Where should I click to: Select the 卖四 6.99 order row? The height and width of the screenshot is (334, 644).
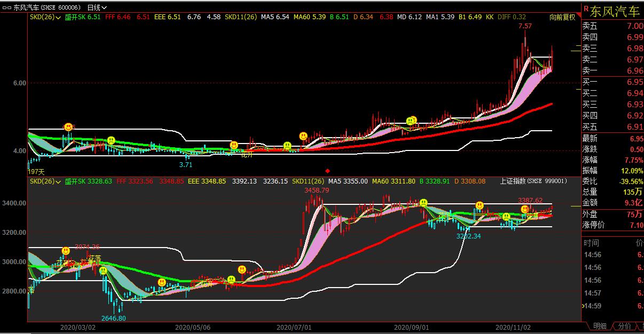click(x=612, y=37)
